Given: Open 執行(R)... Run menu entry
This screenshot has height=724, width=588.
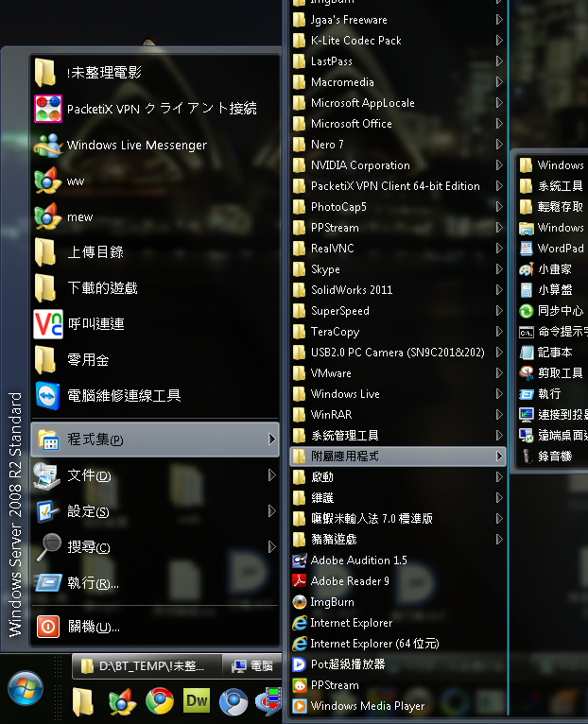Looking at the screenshot, I should (155, 583).
